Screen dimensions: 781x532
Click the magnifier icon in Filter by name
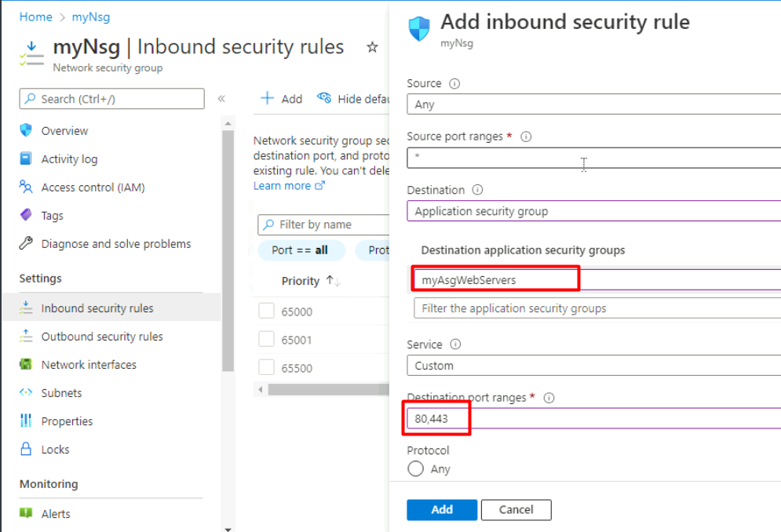click(269, 224)
